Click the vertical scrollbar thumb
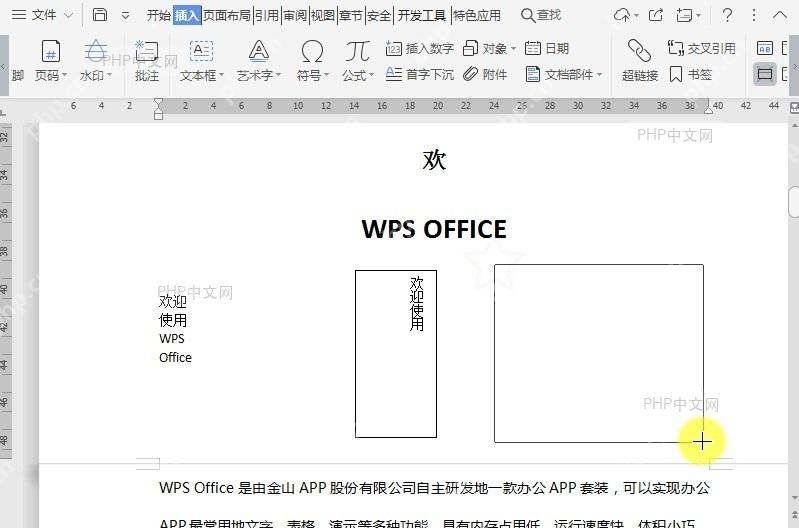 click(793, 202)
